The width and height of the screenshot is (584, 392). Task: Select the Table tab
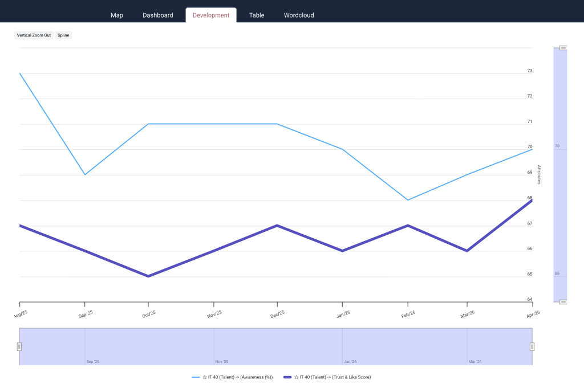coord(256,15)
